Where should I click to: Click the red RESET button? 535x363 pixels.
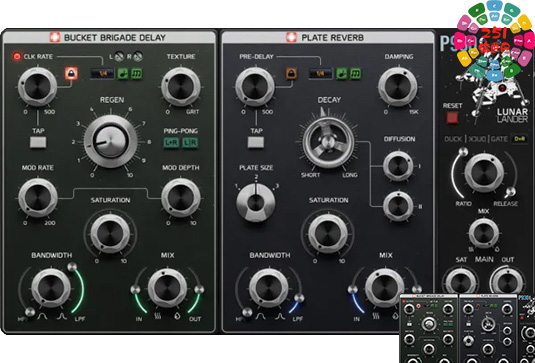[x=452, y=118]
